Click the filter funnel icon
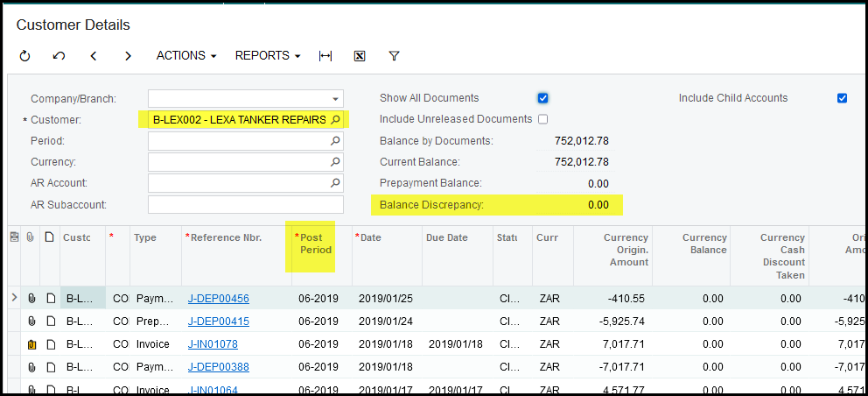The height and width of the screenshot is (396, 868). 394,56
